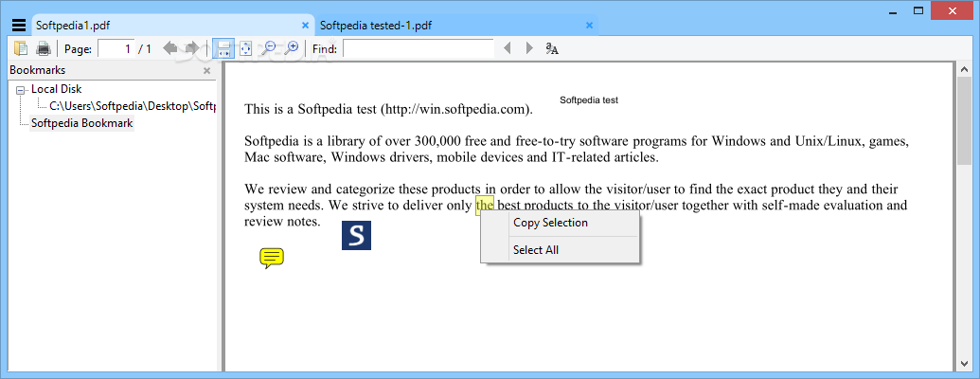Click into the Page number field
Screen dimensions: 980x379
point(116,48)
